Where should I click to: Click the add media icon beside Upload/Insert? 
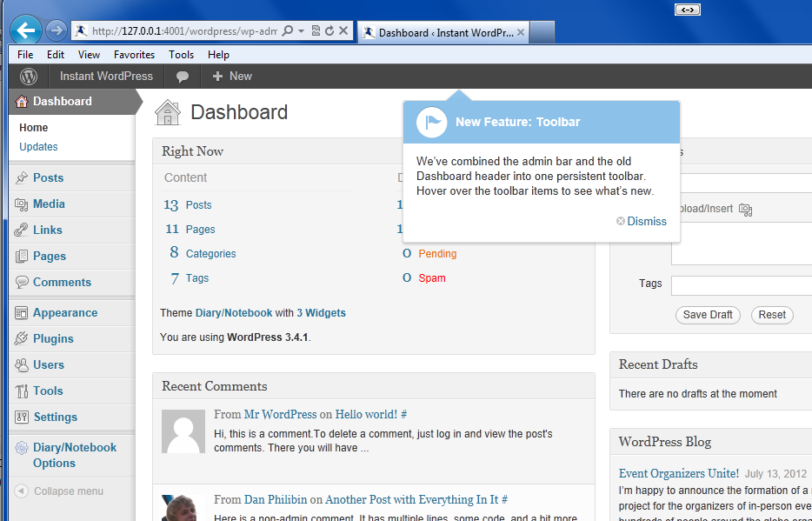(x=745, y=210)
